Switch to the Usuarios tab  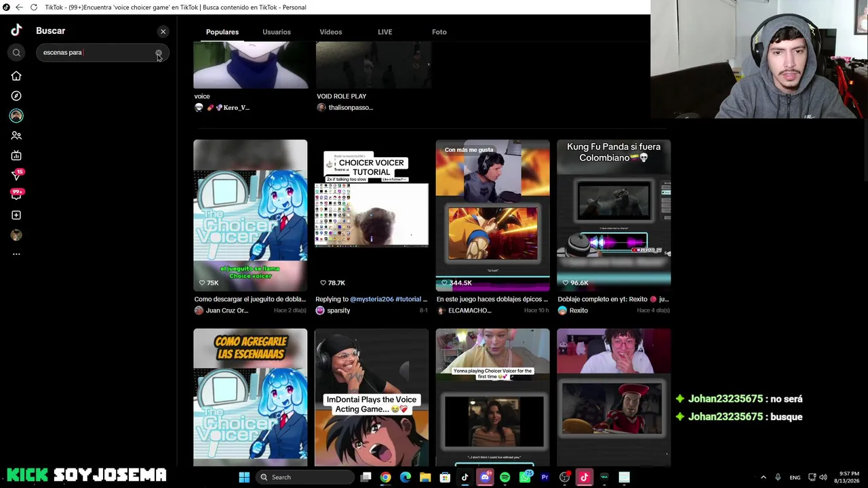(277, 32)
